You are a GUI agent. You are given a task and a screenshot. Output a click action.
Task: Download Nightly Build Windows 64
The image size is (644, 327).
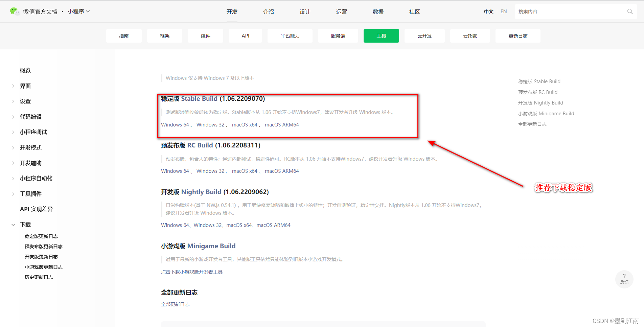[x=175, y=225]
